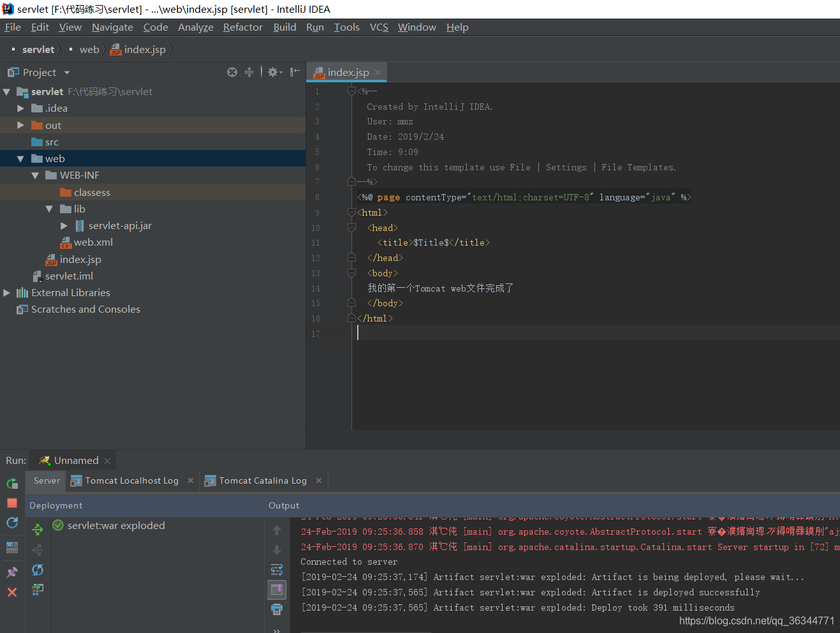Close the index.jsp editor tab
The width and height of the screenshot is (840, 633).
(378, 73)
